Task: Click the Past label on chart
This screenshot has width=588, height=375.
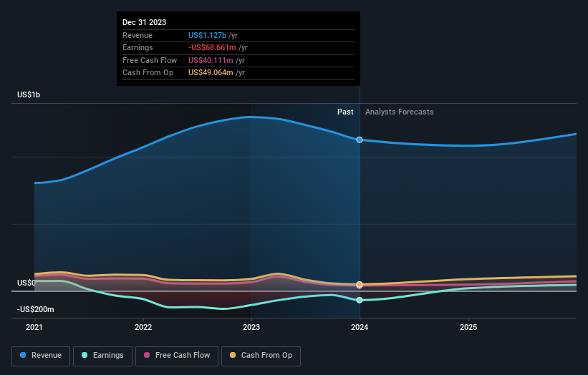Action: (x=345, y=112)
